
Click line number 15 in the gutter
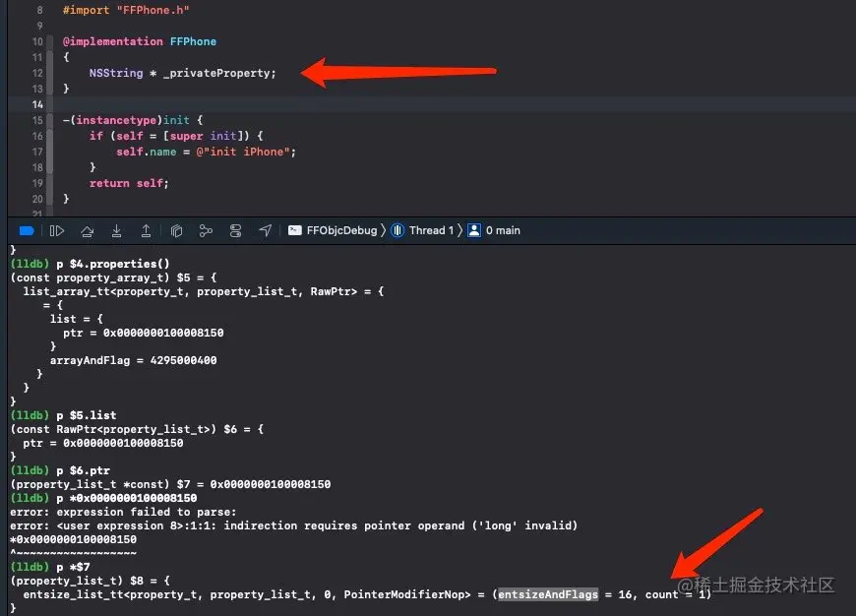click(x=37, y=120)
